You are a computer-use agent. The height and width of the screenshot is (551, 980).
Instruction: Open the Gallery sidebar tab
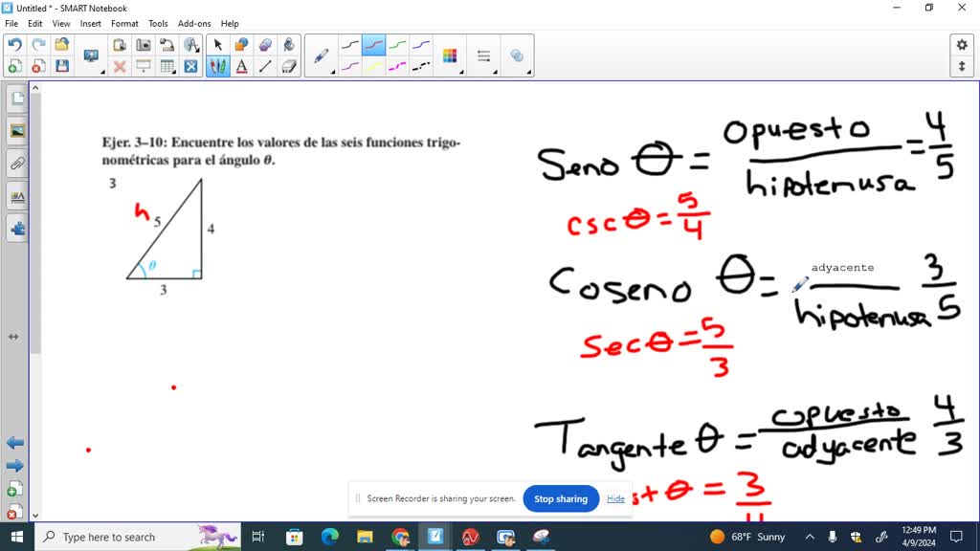coord(17,131)
